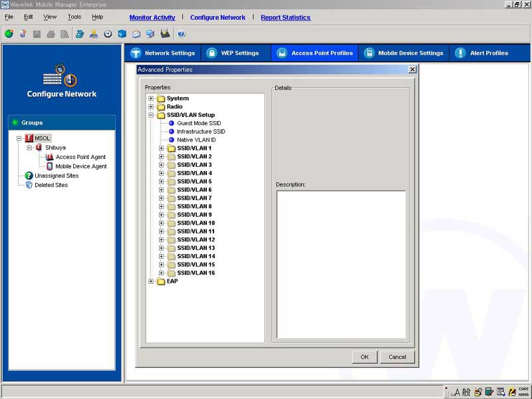Click the colorful arrow icon beside the globe
This screenshot has height=399, width=532.
pos(23,34)
